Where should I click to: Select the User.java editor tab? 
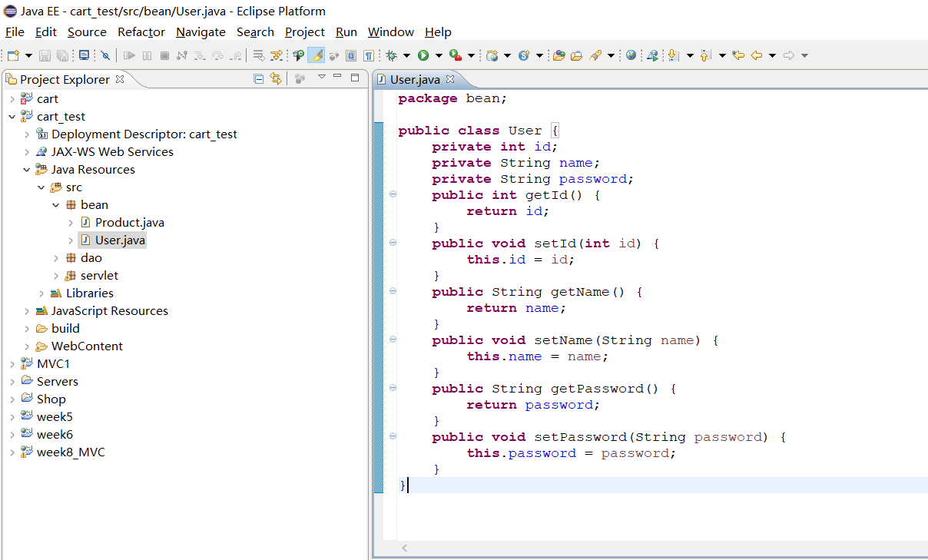click(x=415, y=79)
